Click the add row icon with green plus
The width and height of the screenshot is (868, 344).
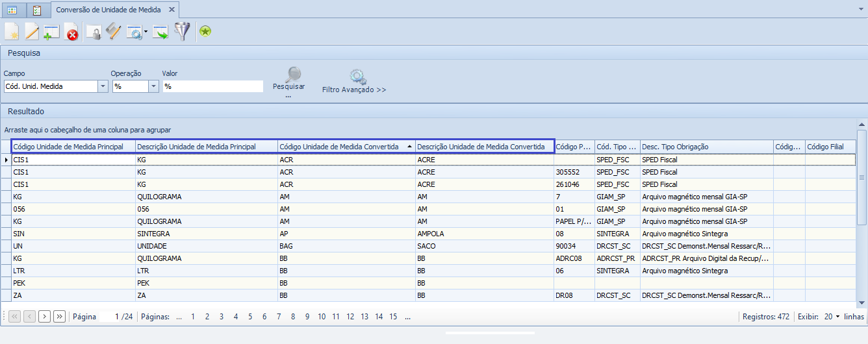(51, 32)
